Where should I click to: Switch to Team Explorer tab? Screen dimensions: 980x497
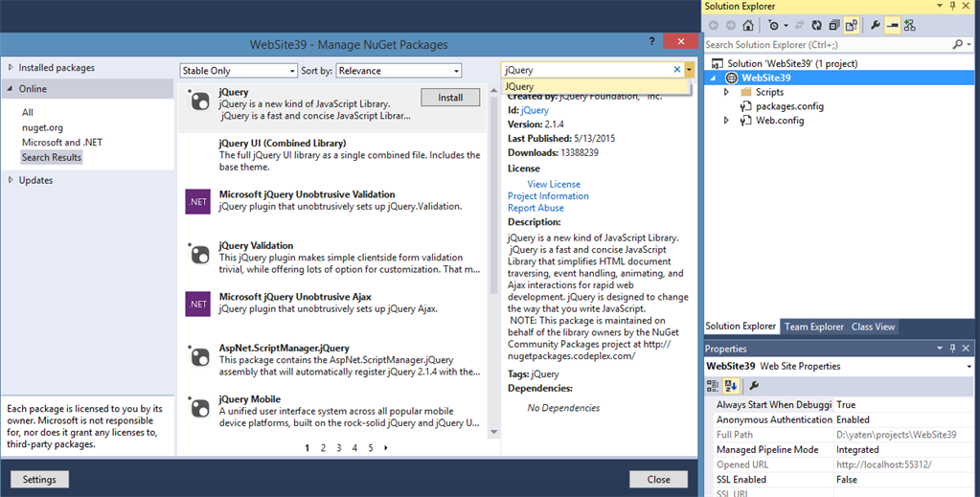point(813,327)
